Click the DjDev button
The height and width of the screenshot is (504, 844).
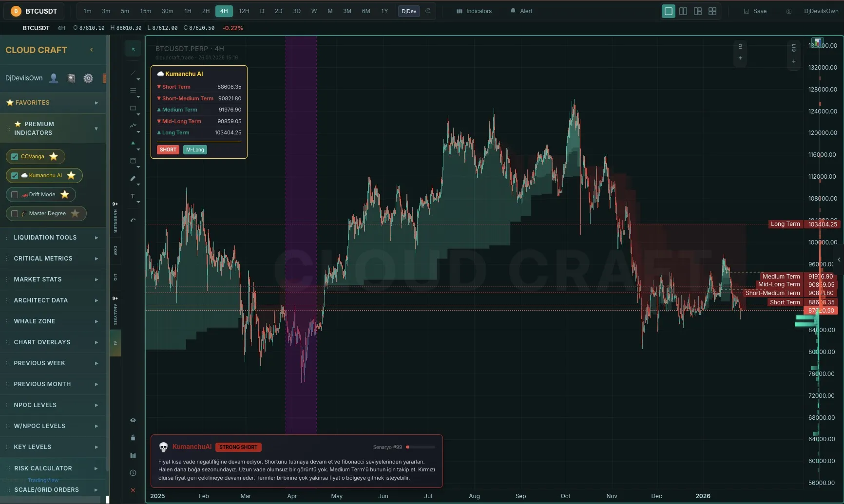pos(409,11)
